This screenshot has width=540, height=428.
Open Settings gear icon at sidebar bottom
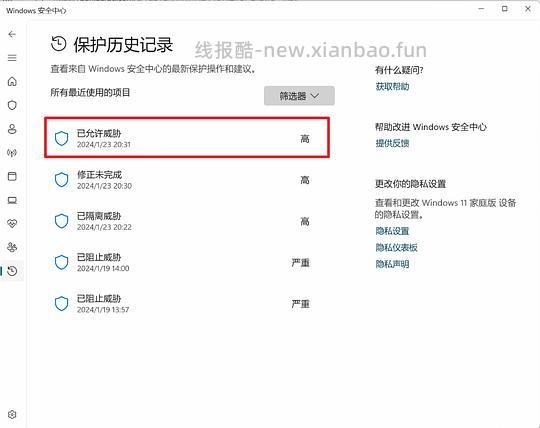click(x=12, y=414)
